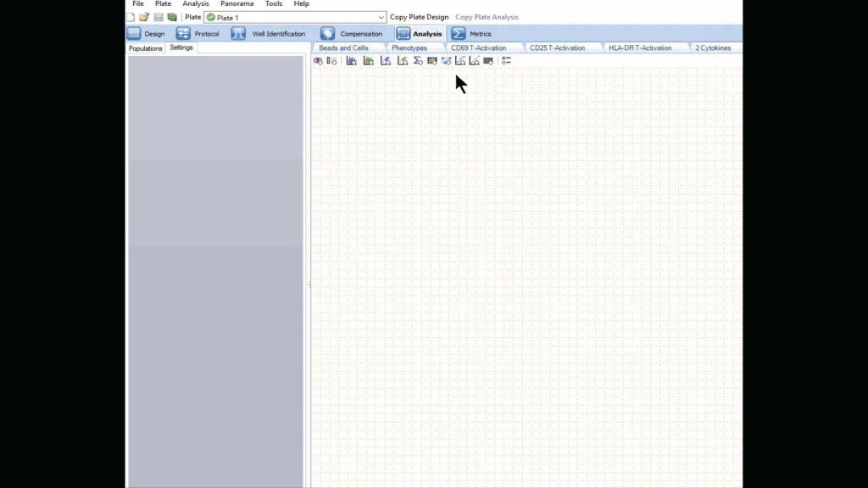868x488 pixels.
Task: Open the 2 Cytokines tab
Action: click(x=713, y=48)
